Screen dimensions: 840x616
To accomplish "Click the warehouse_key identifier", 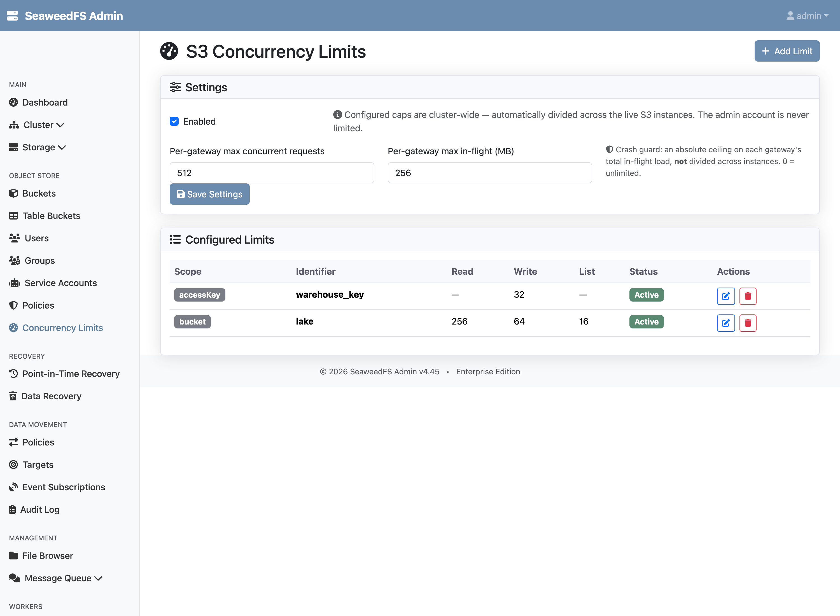I will pos(330,295).
